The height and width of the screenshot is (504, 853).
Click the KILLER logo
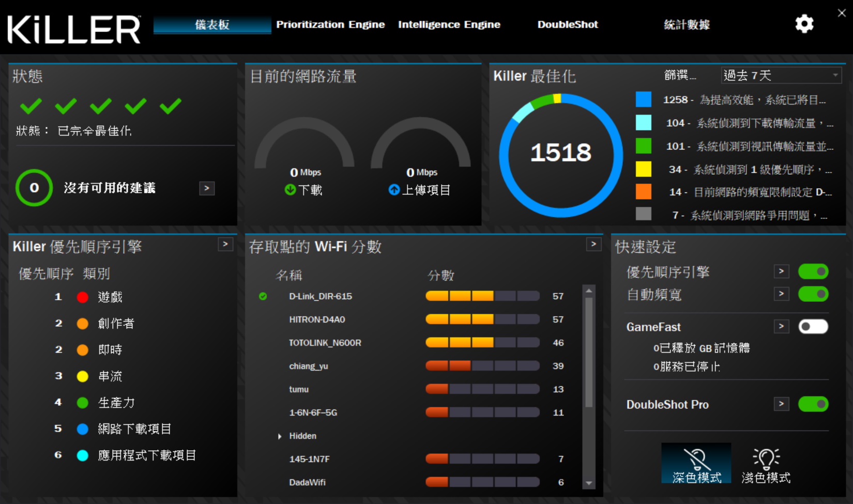click(x=74, y=29)
